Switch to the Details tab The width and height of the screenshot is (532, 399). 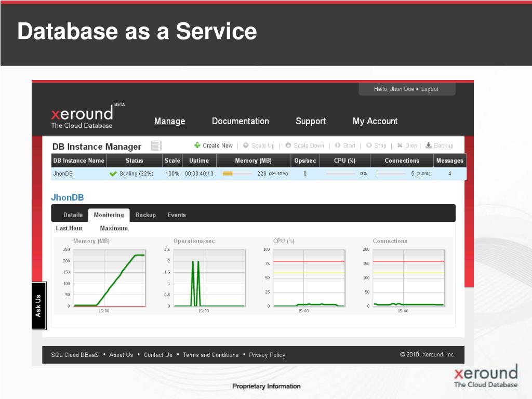tap(73, 215)
